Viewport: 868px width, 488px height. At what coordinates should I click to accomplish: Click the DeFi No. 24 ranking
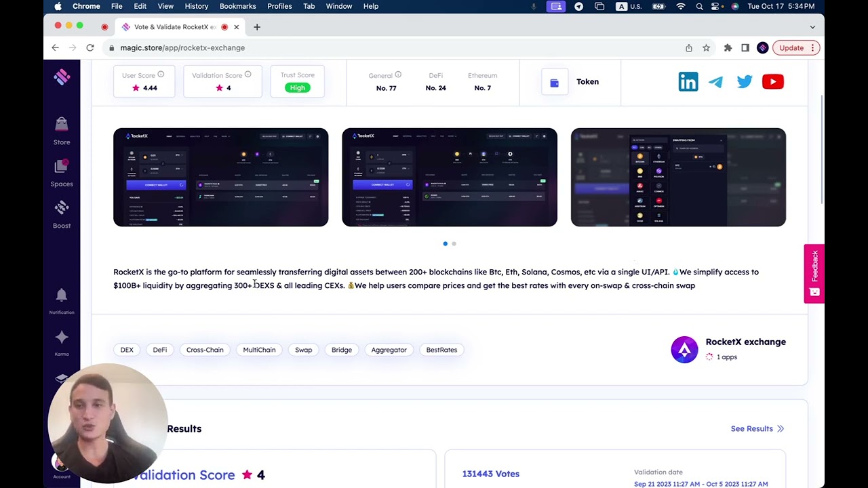pyautogui.click(x=435, y=81)
